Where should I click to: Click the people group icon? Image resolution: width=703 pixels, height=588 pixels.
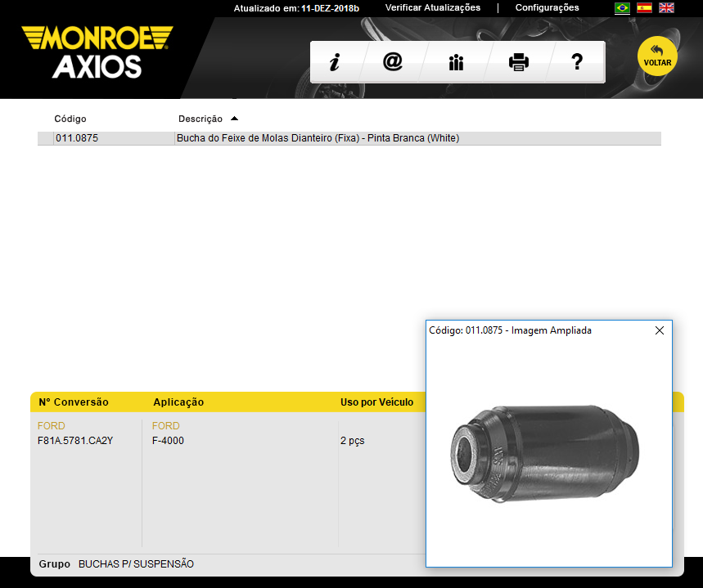point(456,63)
